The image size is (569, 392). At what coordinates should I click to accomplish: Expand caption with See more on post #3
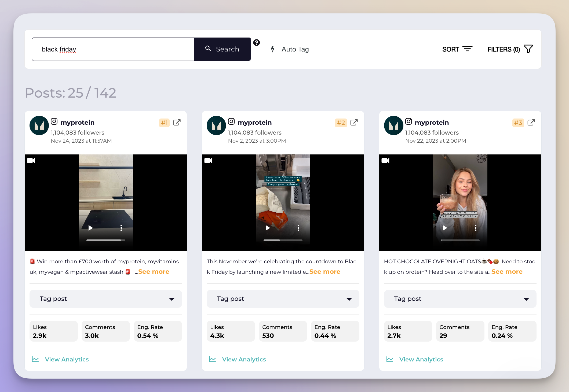click(x=507, y=272)
